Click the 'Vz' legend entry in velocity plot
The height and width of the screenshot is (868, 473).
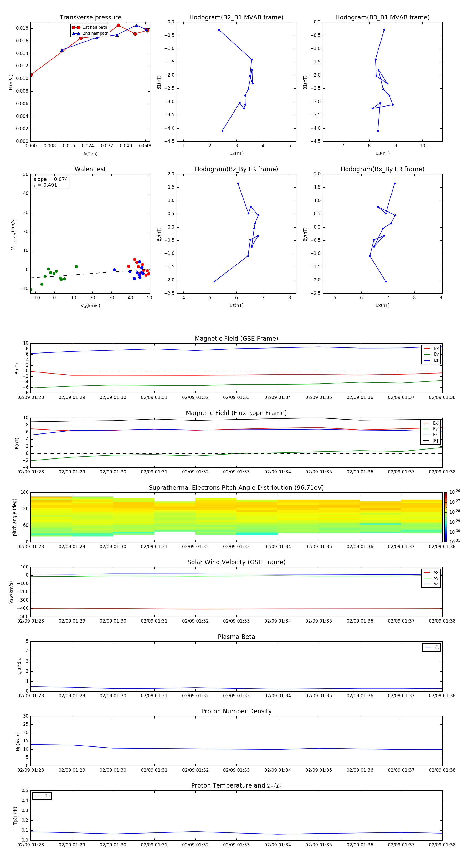431,584
